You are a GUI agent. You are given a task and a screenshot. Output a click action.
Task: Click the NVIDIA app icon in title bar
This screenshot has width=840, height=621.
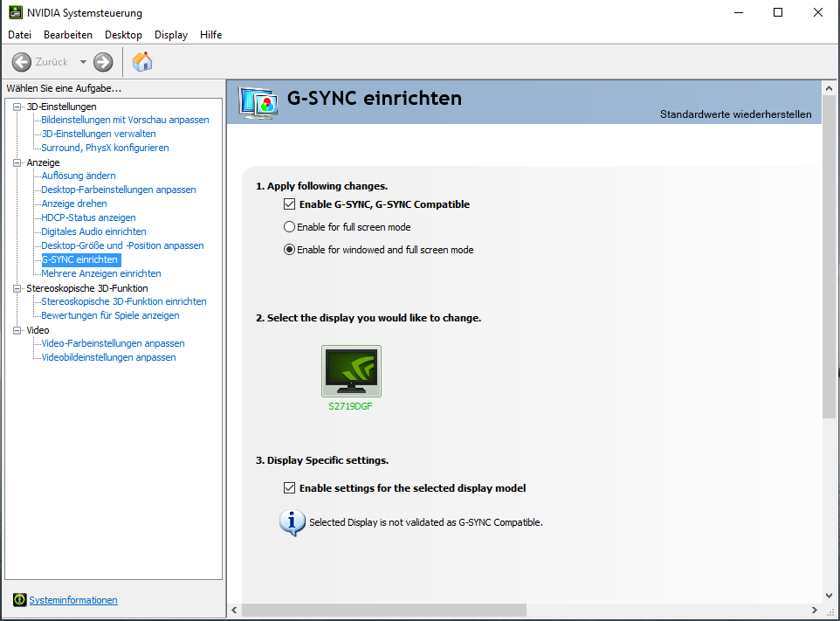click(16, 12)
